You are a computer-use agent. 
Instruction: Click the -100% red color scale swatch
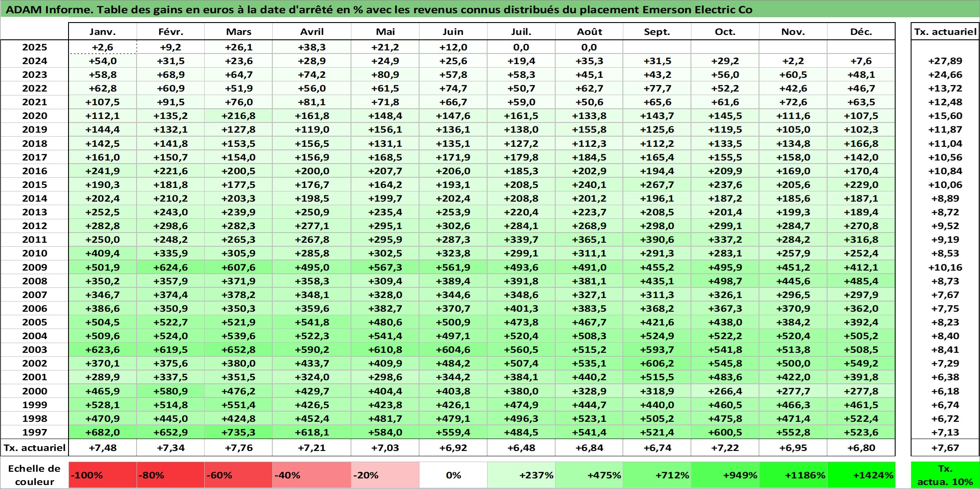103,475
